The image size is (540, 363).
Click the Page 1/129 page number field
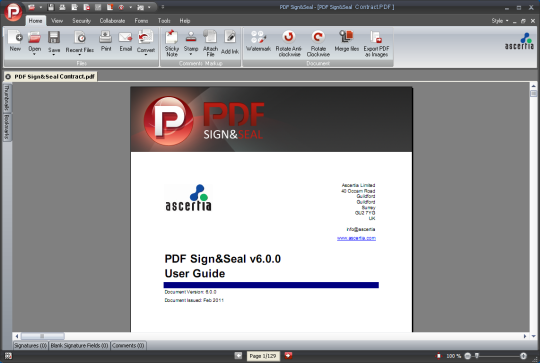(263, 356)
